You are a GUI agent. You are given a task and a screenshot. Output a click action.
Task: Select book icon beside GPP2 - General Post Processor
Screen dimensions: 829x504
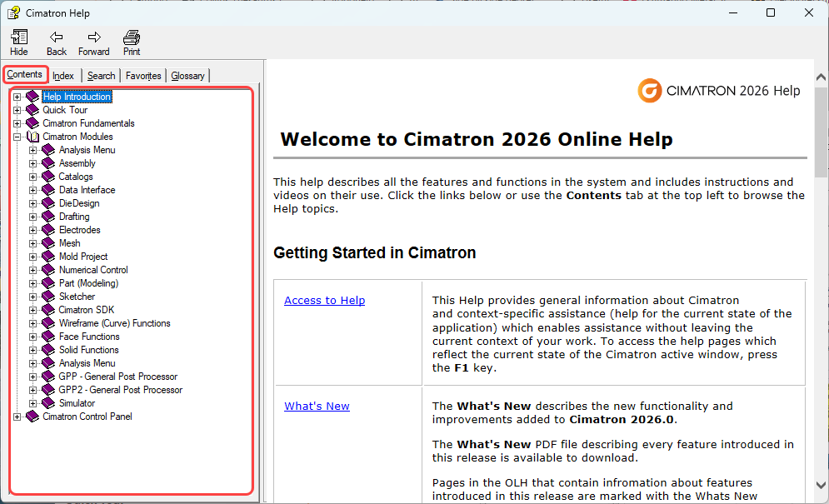(48, 390)
